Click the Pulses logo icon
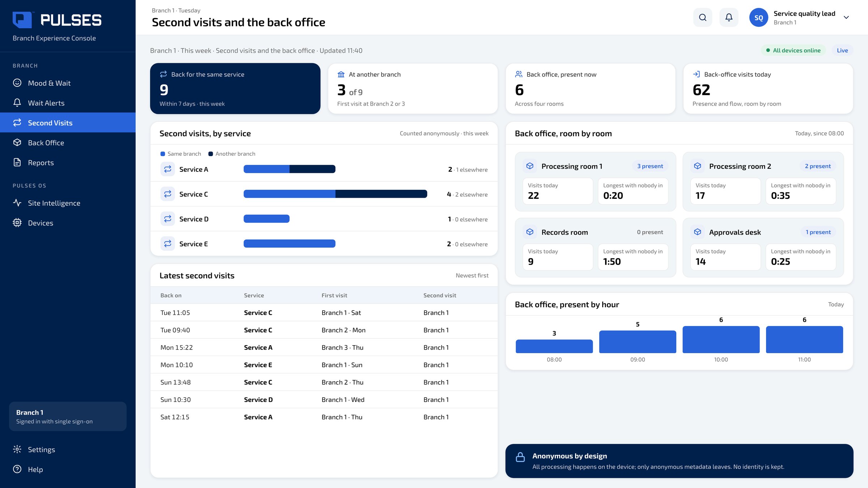The width and height of the screenshot is (868, 488). pyautogui.click(x=22, y=20)
